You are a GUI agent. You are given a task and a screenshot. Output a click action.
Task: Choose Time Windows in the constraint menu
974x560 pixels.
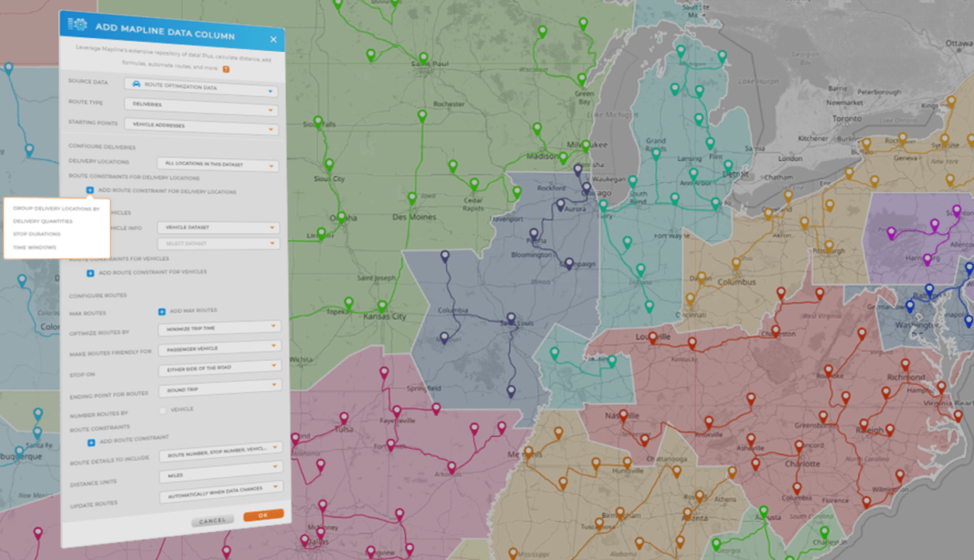35,248
